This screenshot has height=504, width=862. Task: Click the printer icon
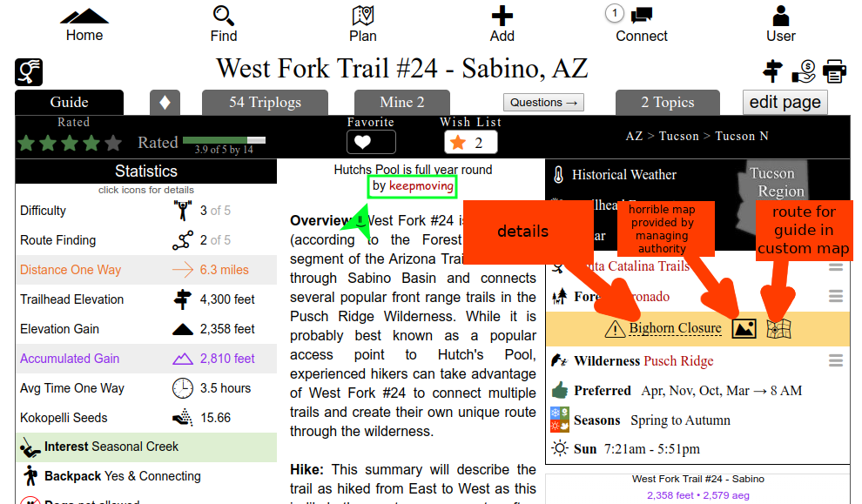834,71
